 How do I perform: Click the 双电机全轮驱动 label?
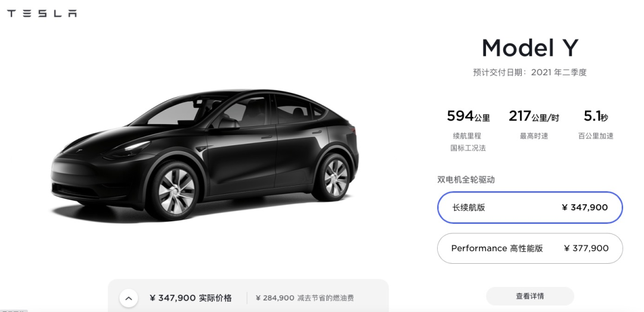point(466,180)
